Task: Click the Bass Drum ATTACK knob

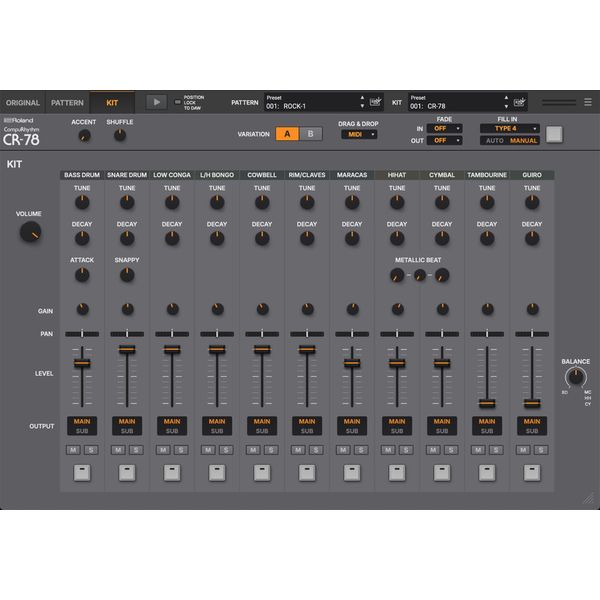Action: 82,275
